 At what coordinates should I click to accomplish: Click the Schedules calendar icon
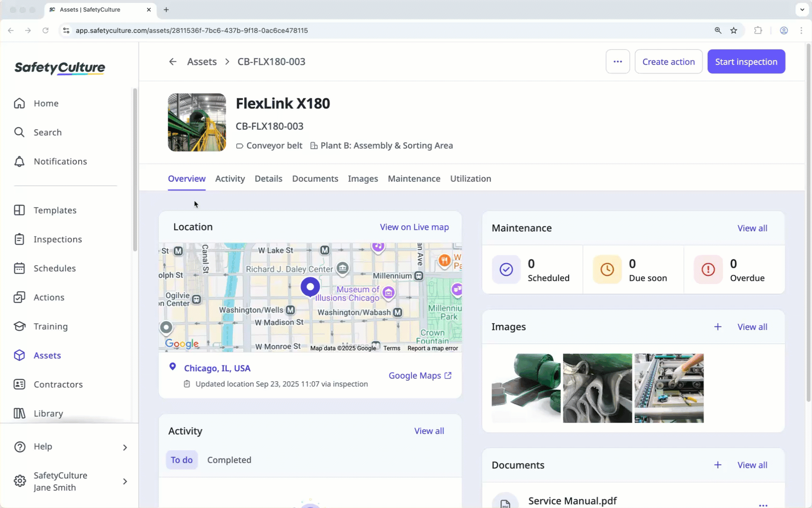pyautogui.click(x=19, y=268)
